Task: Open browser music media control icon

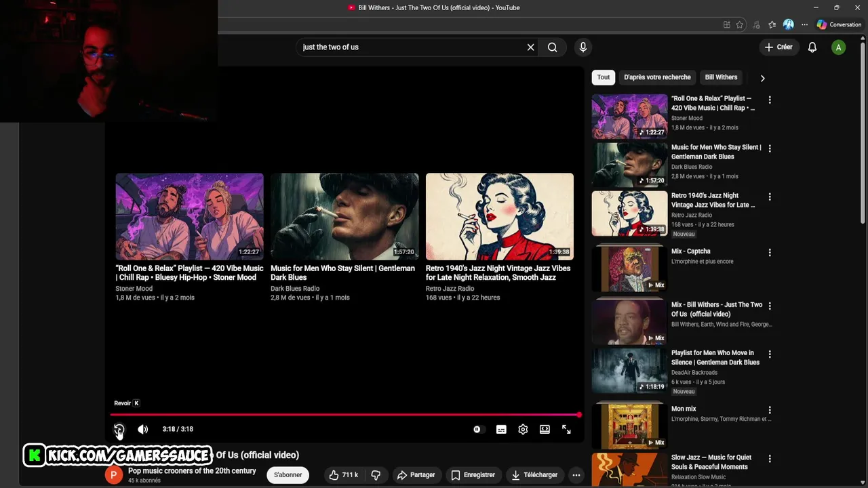Action: click(x=756, y=25)
